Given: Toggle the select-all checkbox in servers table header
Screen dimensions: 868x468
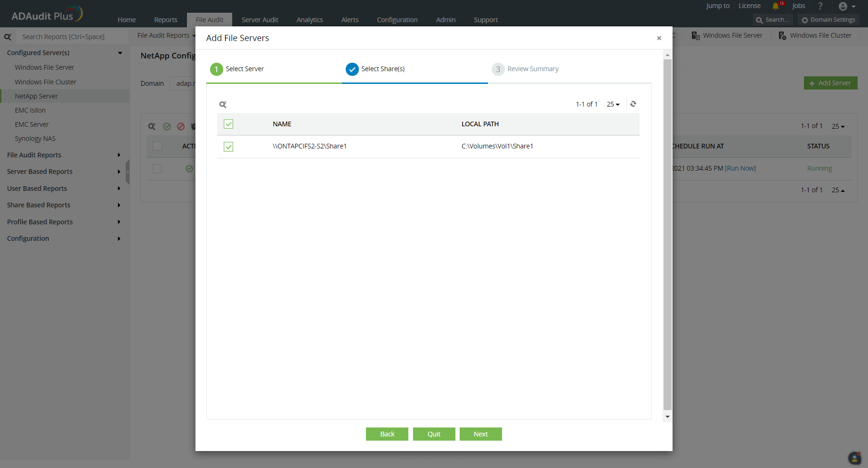Looking at the screenshot, I should tap(157, 146).
